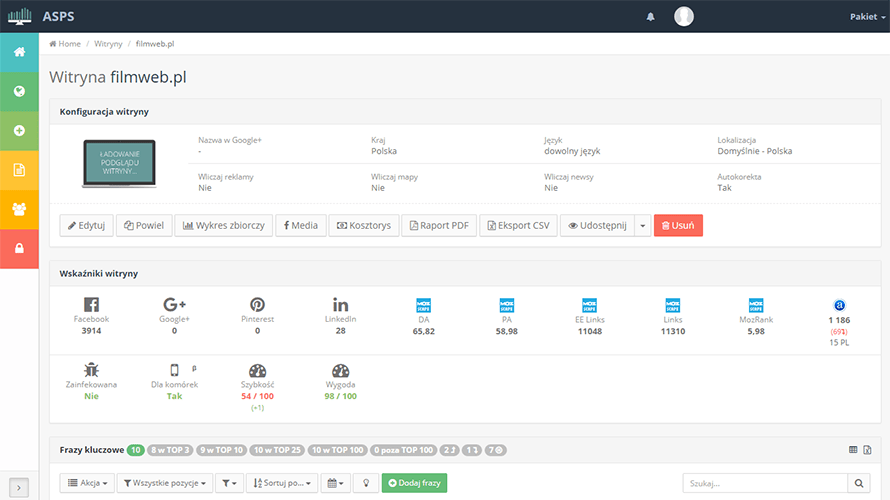Image resolution: width=890 pixels, height=500 pixels.
Task: Click the Media button
Action: tap(301, 225)
